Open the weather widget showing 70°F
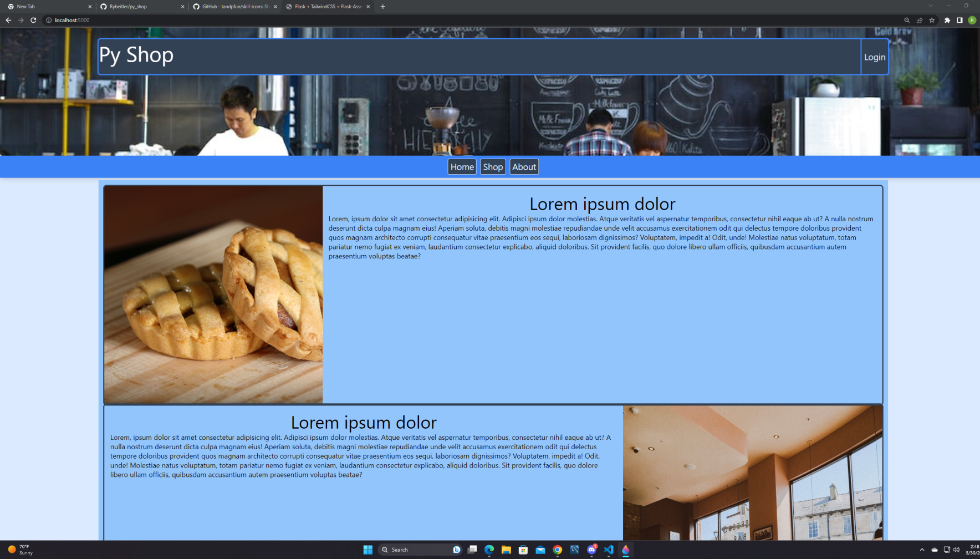Image resolution: width=980 pixels, height=559 pixels. coord(21,550)
